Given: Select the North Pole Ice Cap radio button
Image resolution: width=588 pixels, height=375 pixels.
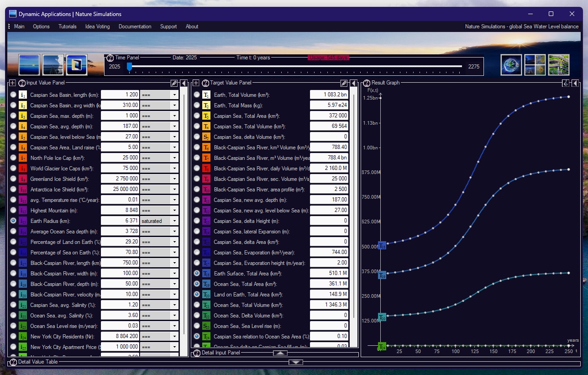Looking at the screenshot, I should [x=13, y=158].
